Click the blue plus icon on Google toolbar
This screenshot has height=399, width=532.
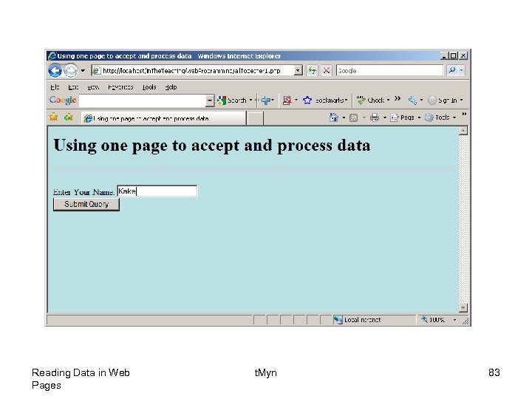(266, 100)
